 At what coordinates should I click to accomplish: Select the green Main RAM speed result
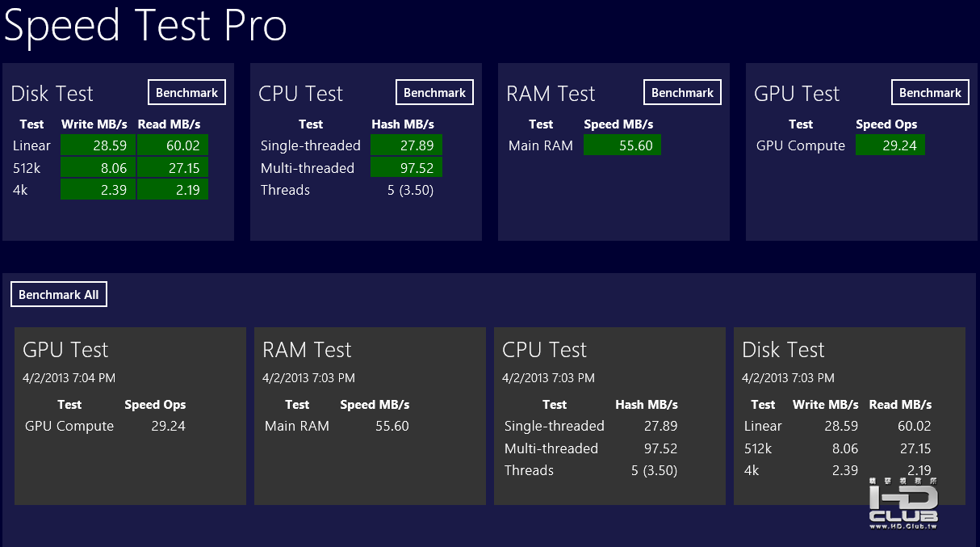tap(622, 145)
